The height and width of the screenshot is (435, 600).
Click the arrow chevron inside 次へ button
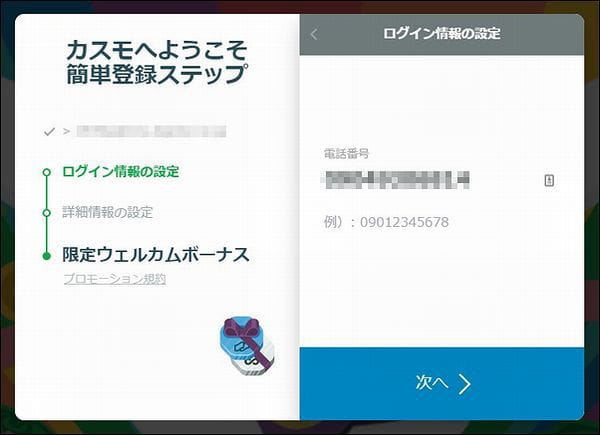click(x=464, y=384)
